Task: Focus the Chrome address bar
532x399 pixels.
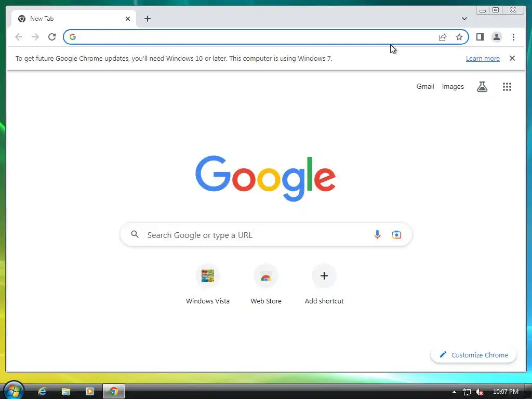Action: tap(265, 37)
